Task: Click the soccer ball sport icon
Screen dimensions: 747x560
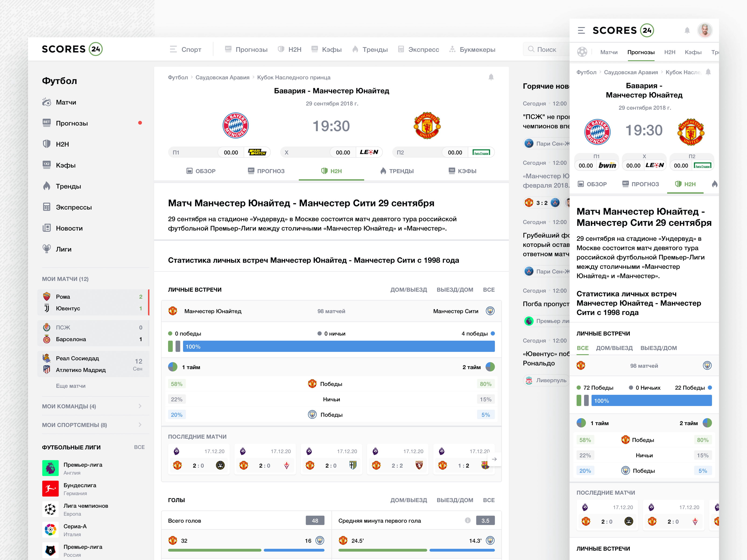Action: (582, 52)
